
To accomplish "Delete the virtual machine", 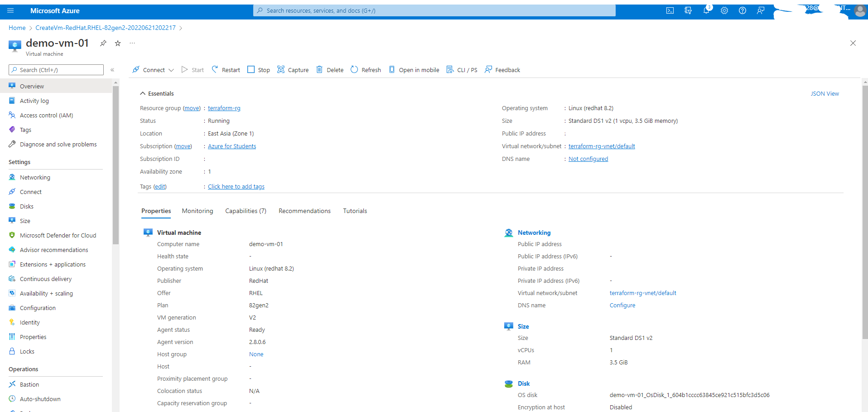I will pos(330,70).
